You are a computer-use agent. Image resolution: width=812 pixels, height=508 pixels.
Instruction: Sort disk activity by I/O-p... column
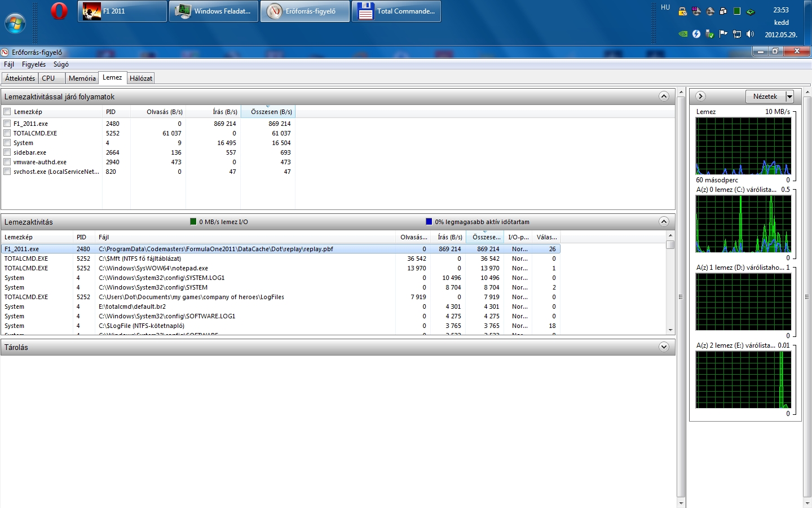click(x=518, y=237)
